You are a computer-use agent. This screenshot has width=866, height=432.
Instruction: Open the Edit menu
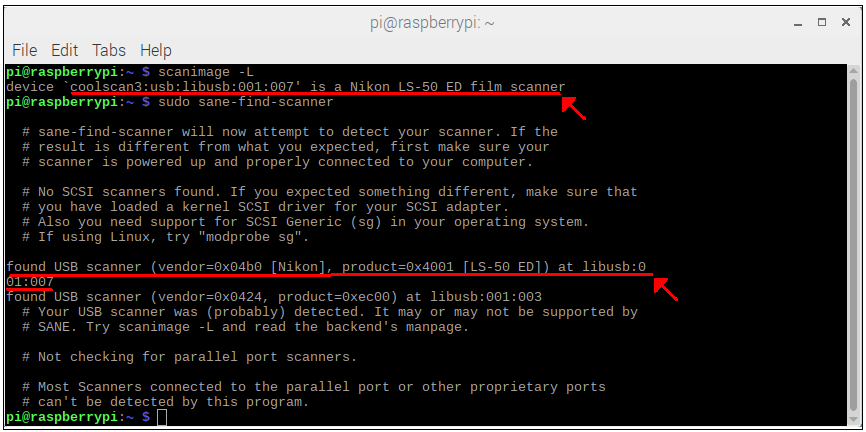65,50
